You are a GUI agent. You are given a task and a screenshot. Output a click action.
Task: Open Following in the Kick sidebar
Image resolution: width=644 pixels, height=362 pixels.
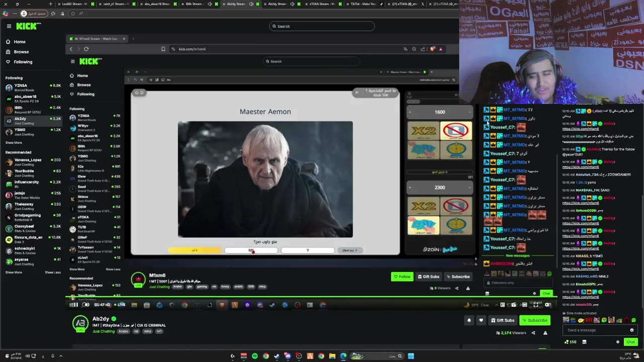[23, 62]
